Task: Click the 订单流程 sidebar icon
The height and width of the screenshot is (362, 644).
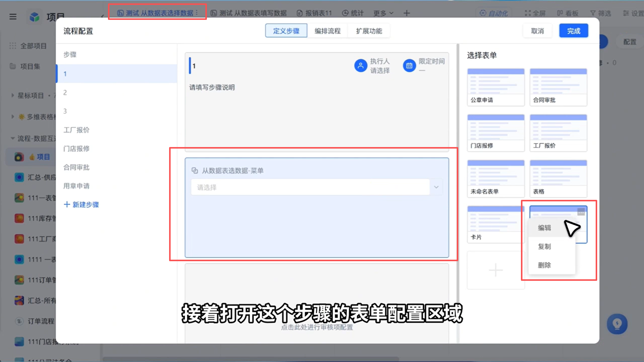Action: 19,321
